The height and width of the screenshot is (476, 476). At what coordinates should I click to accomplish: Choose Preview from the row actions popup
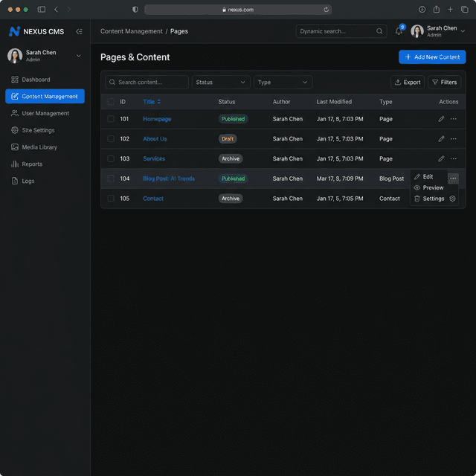pos(428,187)
